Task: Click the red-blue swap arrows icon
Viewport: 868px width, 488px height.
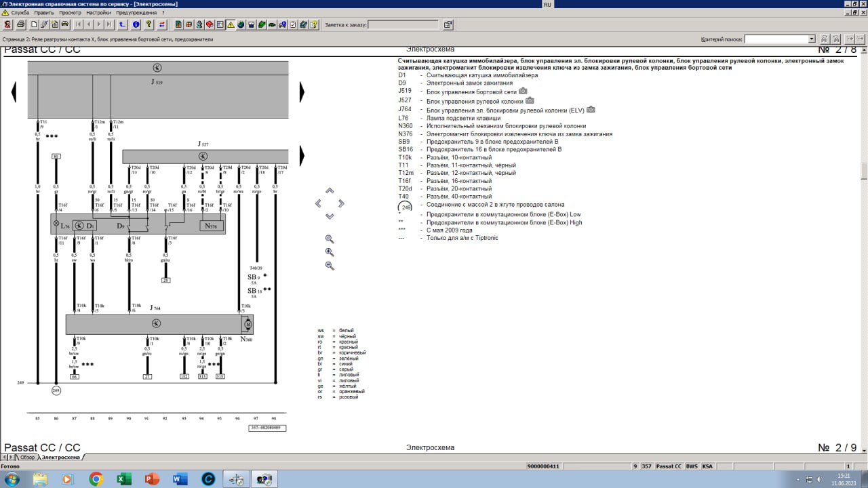Action: tap(161, 25)
